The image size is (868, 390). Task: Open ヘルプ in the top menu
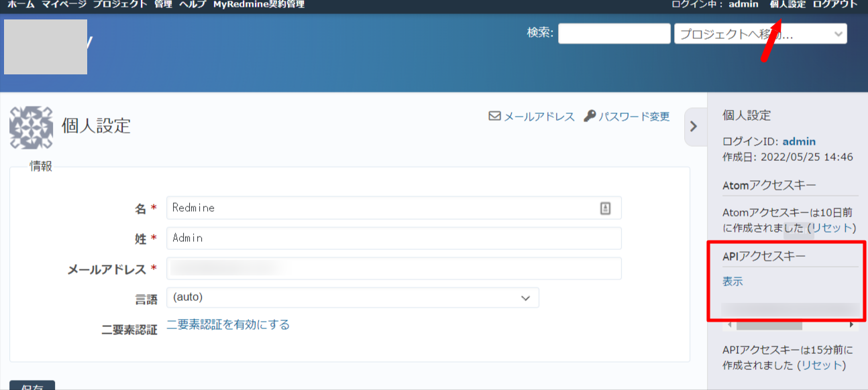(x=193, y=4)
